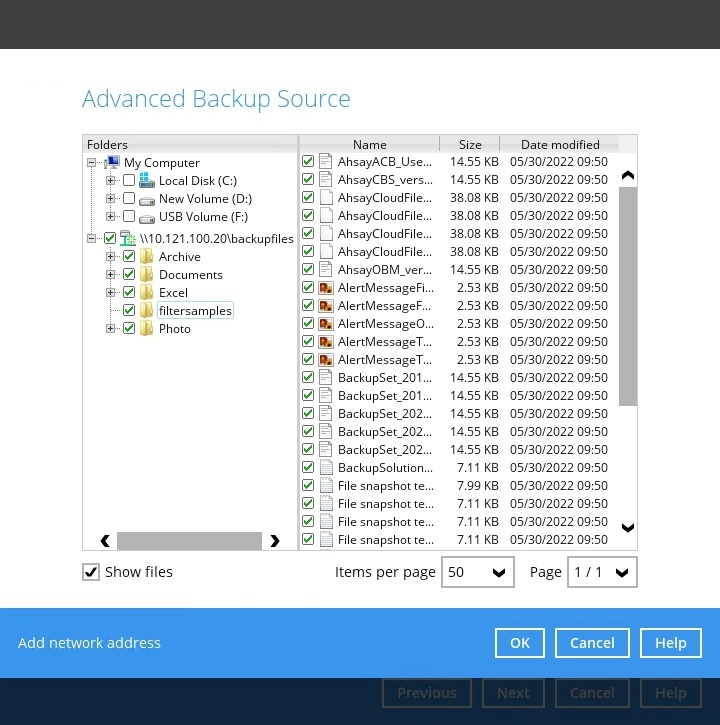Viewport: 720px width, 725px height.
Task: Expand the New Volume (D:) node
Action: click(111, 198)
